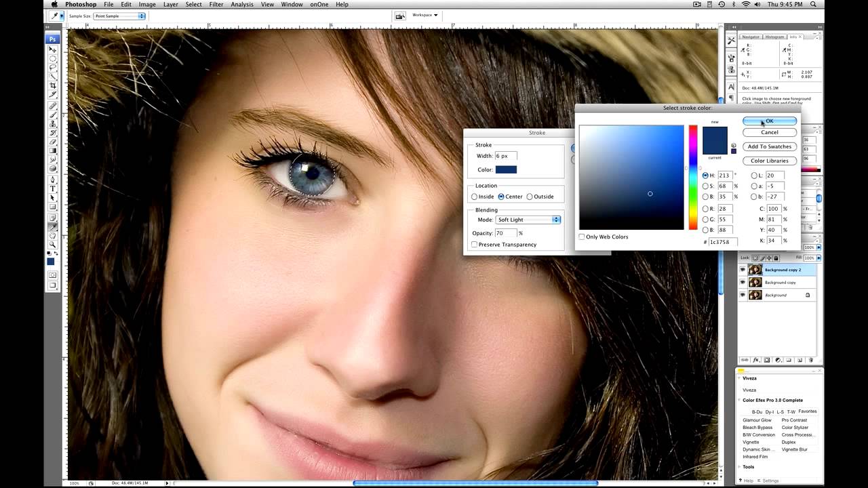
Task: Open the Apple menu
Action: pos(54,5)
